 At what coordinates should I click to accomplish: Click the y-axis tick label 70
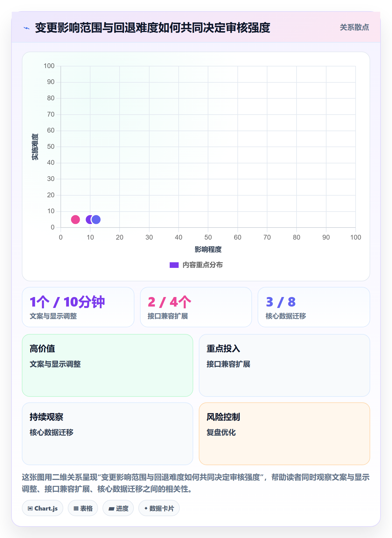coord(51,114)
